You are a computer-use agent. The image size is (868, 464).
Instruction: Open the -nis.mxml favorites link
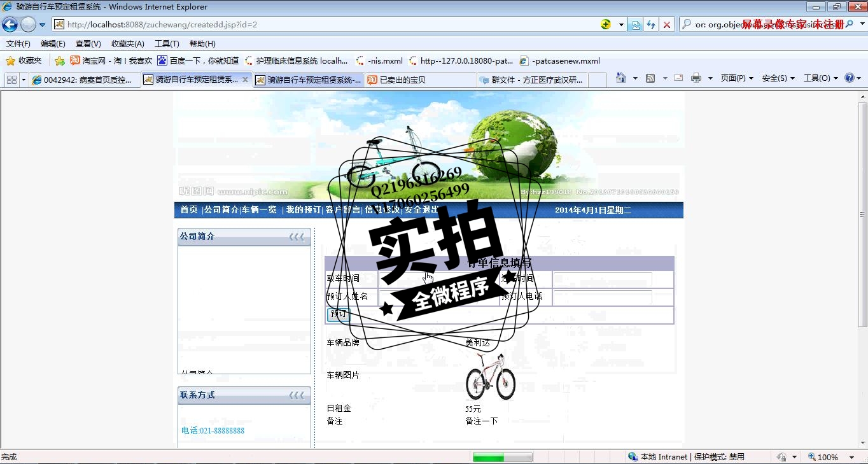(x=379, y=61)
